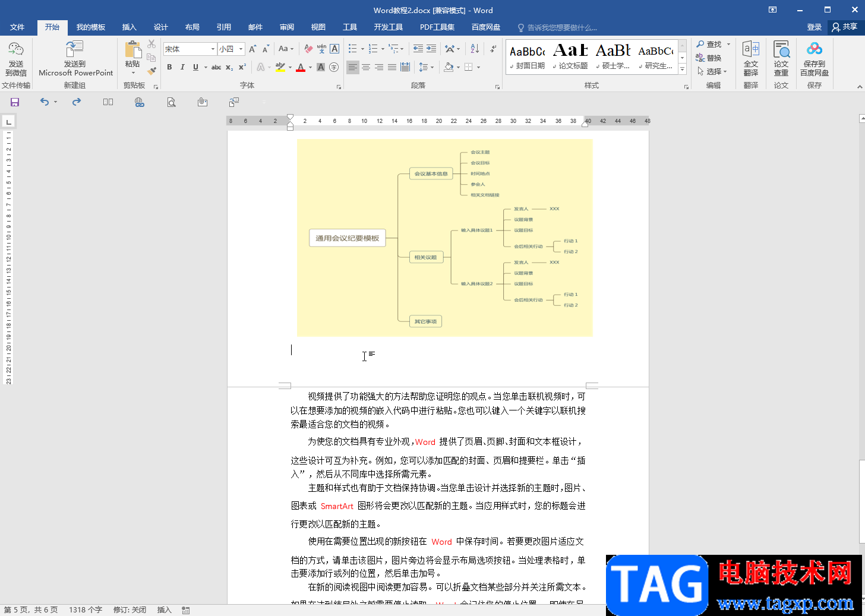Screen dimensions: 865x616
Task: Switch to the 设计 Design tab
Action: [x=160, y=27]
